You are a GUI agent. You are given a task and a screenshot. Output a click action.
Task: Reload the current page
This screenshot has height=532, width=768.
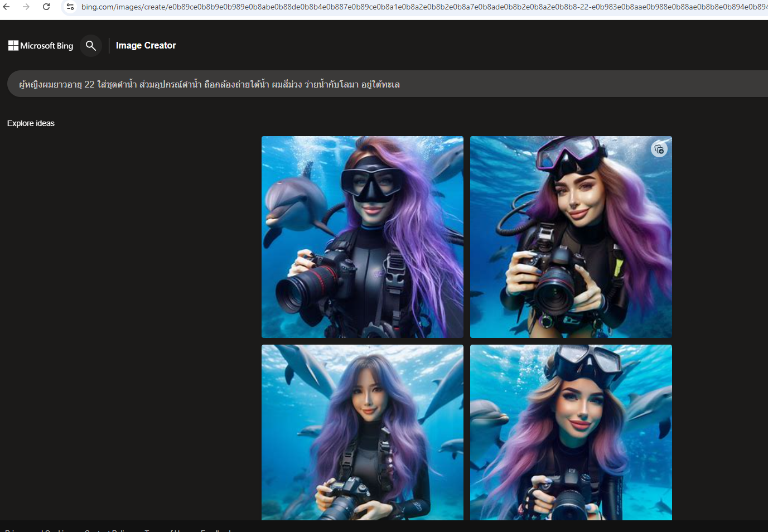[46, 7]
